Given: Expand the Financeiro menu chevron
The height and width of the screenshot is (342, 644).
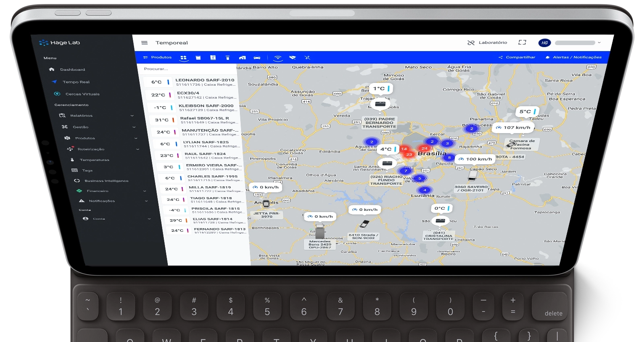Looking at the screenshot, I should tap(144, 191).
